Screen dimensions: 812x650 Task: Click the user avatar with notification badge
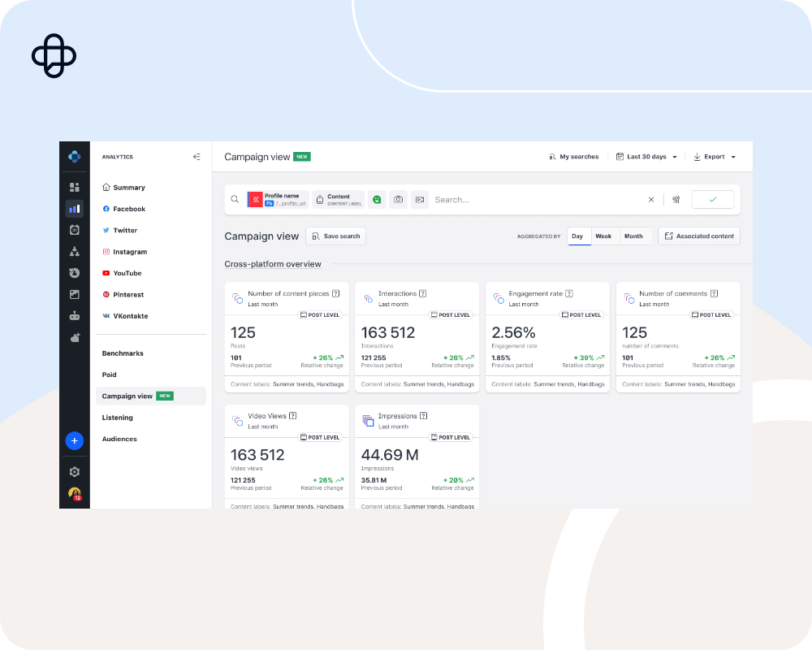[75, 493]
